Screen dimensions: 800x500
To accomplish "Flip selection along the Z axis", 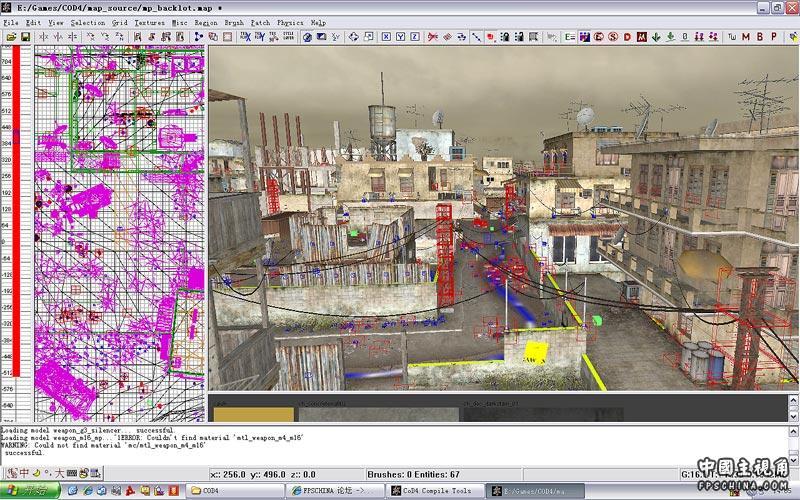I will pos(72,37).
